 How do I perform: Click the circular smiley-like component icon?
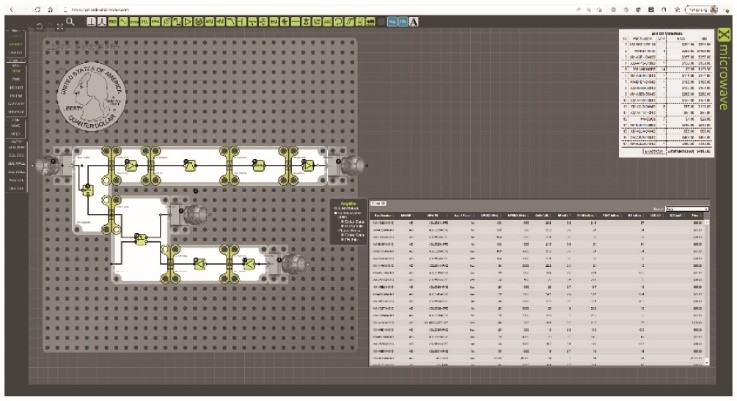[198, 22]
